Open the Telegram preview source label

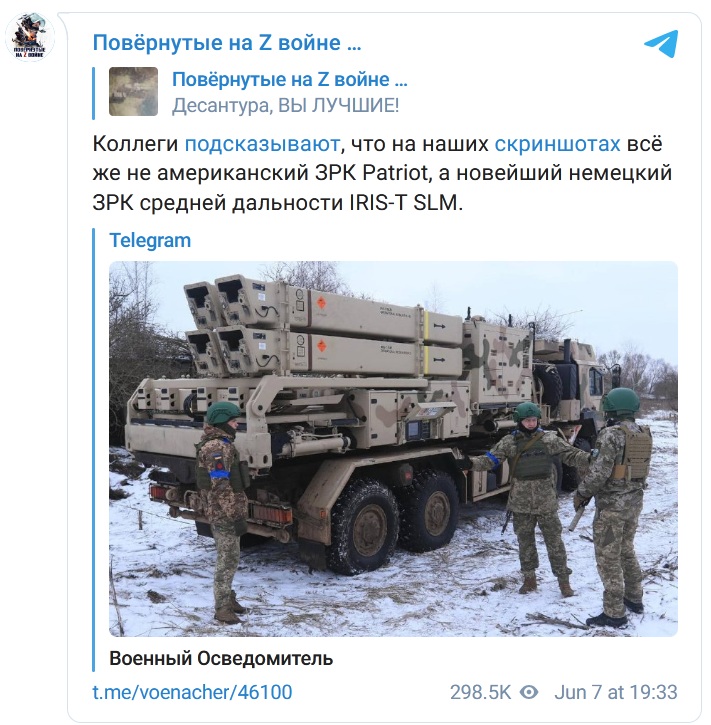point(150,240)
